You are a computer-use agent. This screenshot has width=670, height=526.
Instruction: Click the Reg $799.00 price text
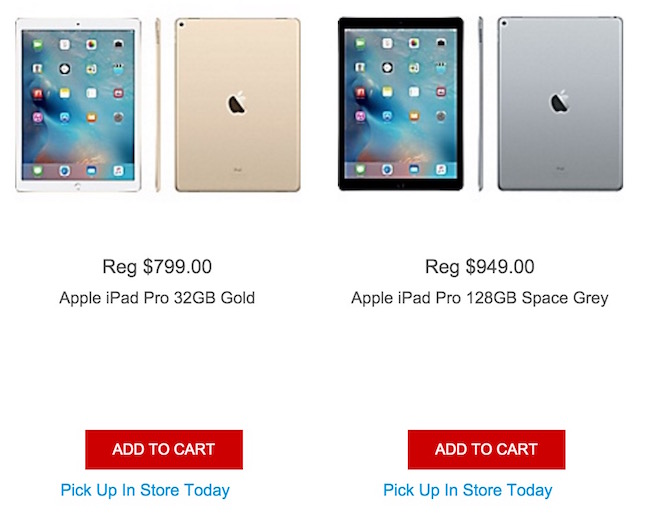click(157, 267)
